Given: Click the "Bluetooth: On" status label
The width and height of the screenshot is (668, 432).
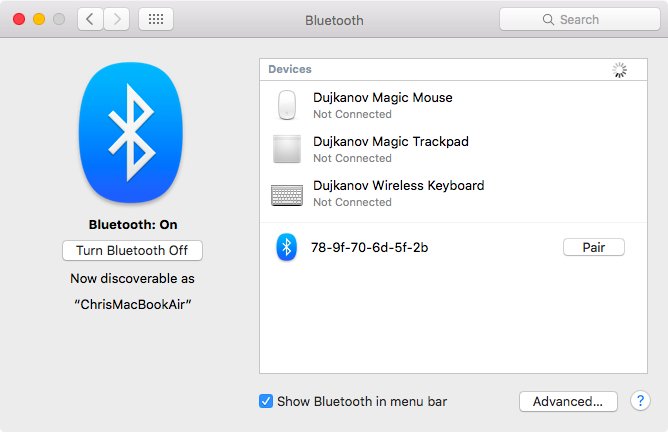Looking at the screenshot, I should pyautogui.click(x=133, y=225).
